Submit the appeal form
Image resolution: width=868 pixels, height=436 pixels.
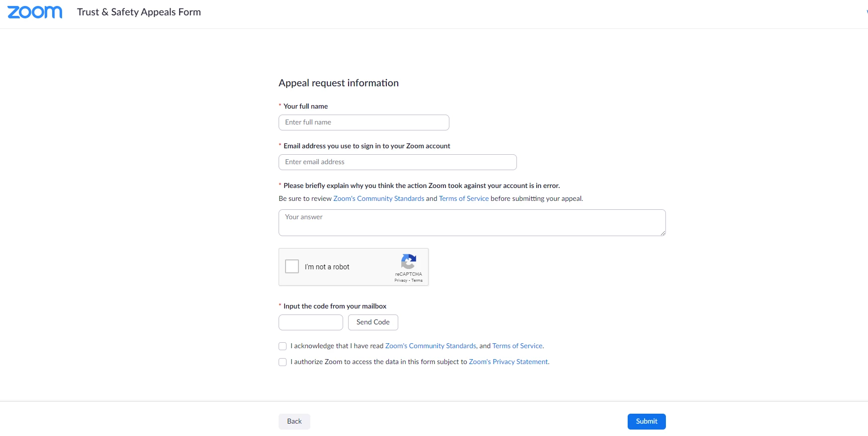647,422
